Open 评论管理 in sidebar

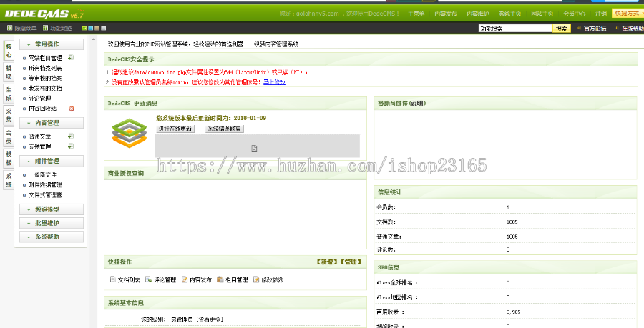pos(40,99)
